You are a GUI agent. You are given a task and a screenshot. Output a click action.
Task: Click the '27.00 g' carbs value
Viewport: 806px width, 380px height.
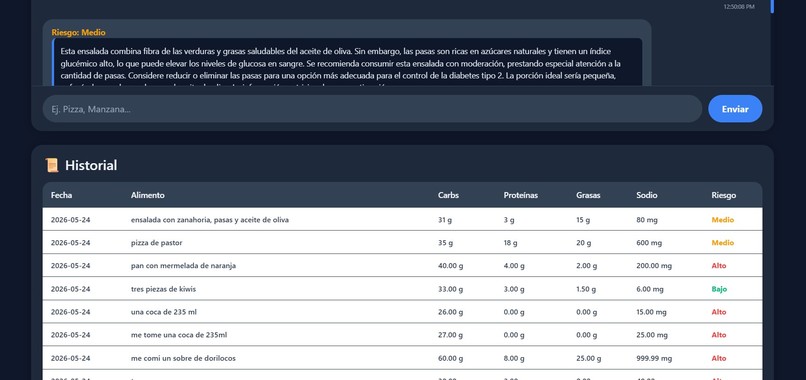(450, 335)
